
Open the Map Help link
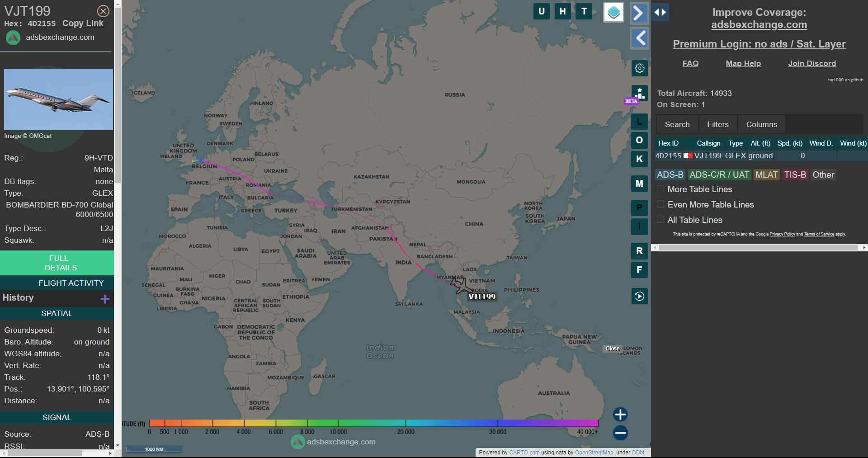(x=743, y=64)
